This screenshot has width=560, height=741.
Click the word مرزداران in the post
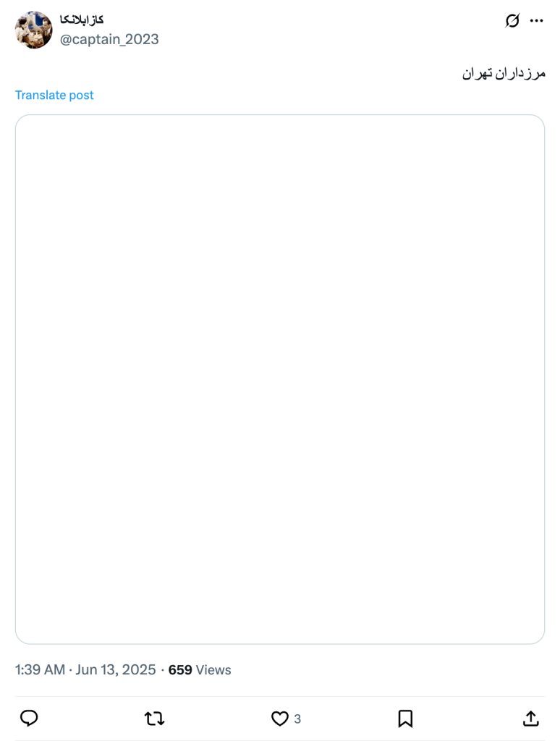click(x=520, y=74)
